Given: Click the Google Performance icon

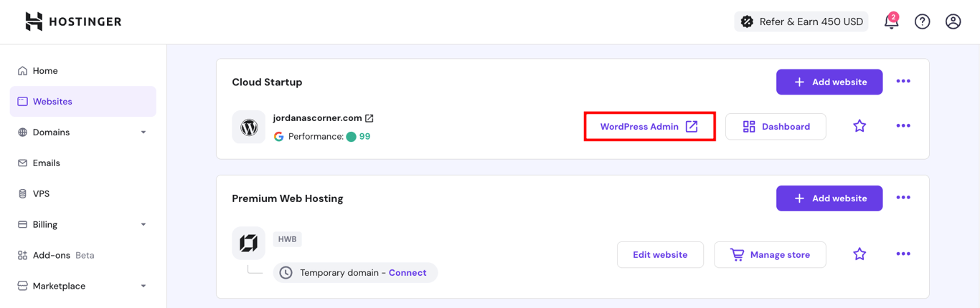Looking at the screenshot, I should (x=278, y=137).
